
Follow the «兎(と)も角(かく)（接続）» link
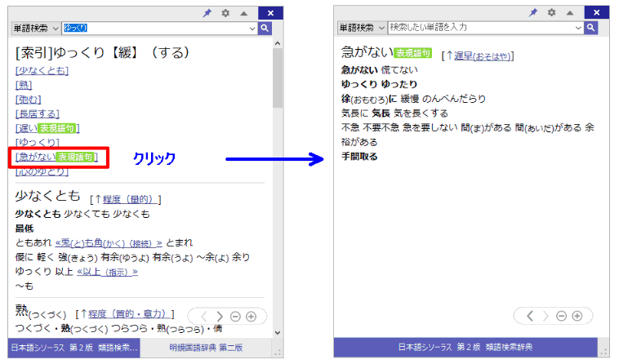point(109,243)
